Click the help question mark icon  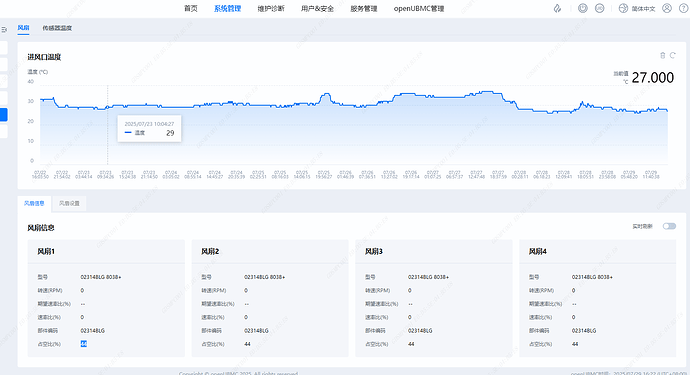click(683, 8)
